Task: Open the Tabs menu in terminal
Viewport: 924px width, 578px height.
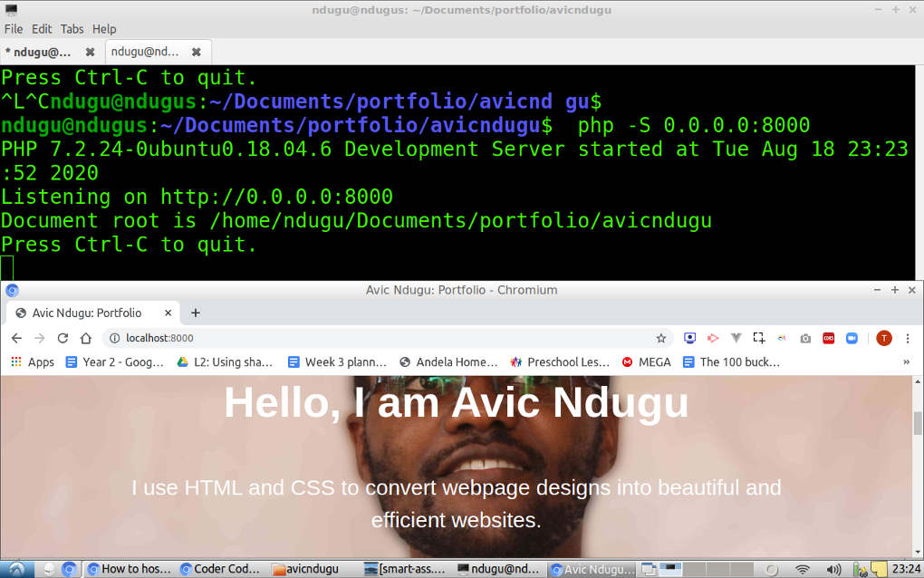Action: [72, 28]
